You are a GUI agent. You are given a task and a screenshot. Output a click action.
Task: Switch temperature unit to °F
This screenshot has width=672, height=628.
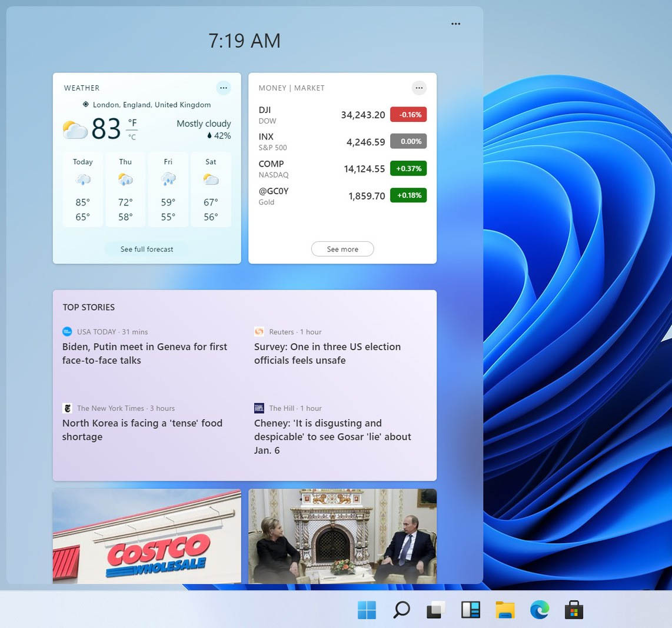click(132, 122)
